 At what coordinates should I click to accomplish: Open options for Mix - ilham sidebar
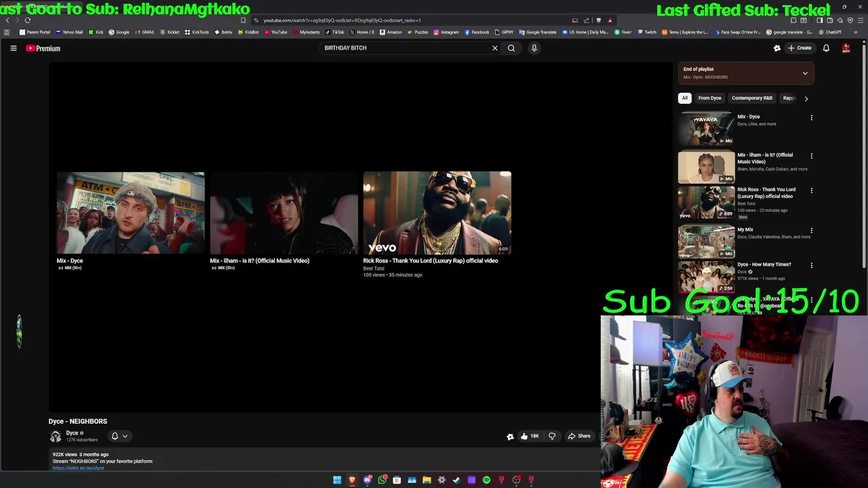click(x=811, y=156)
